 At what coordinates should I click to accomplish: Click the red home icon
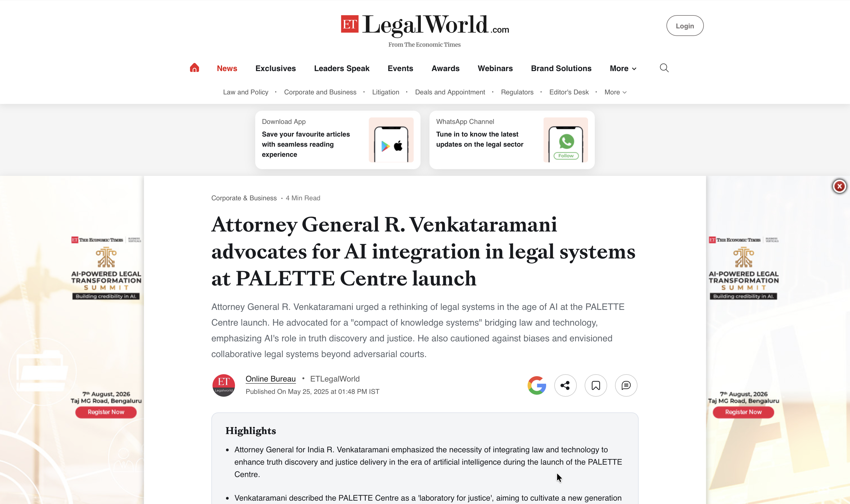click(x=194, y=68)
